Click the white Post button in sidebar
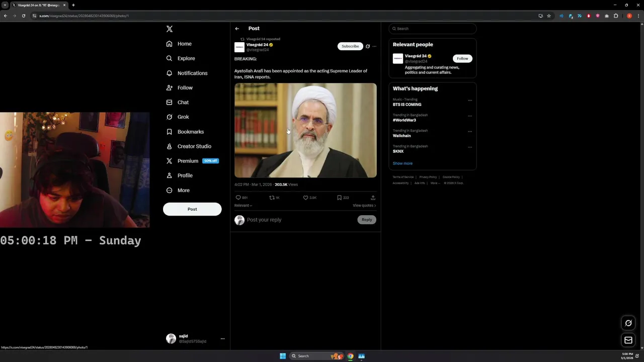The height and width of the screenshot is (362, 644). pos(192,209)
